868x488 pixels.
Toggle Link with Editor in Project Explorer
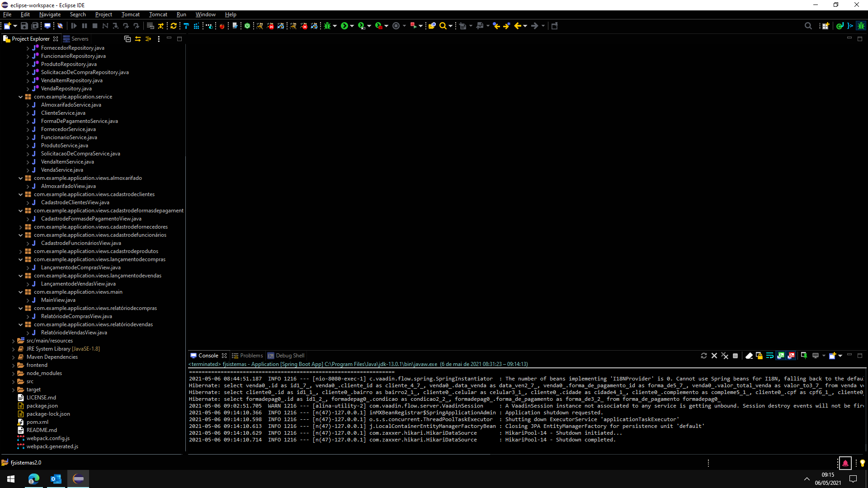pyautogui.click(x=138, y=39)
